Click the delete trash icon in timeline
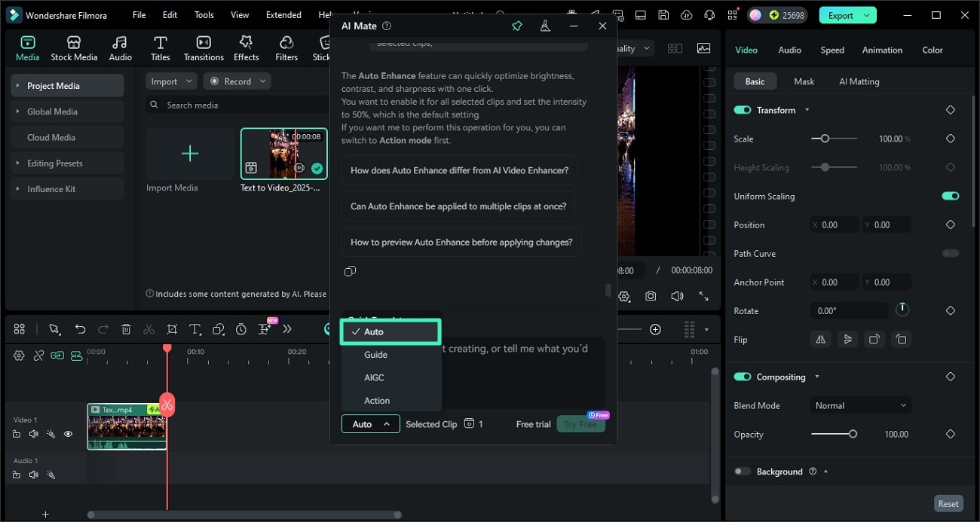The height and width of the screenshot is (522, 980). tap(126, 329)
